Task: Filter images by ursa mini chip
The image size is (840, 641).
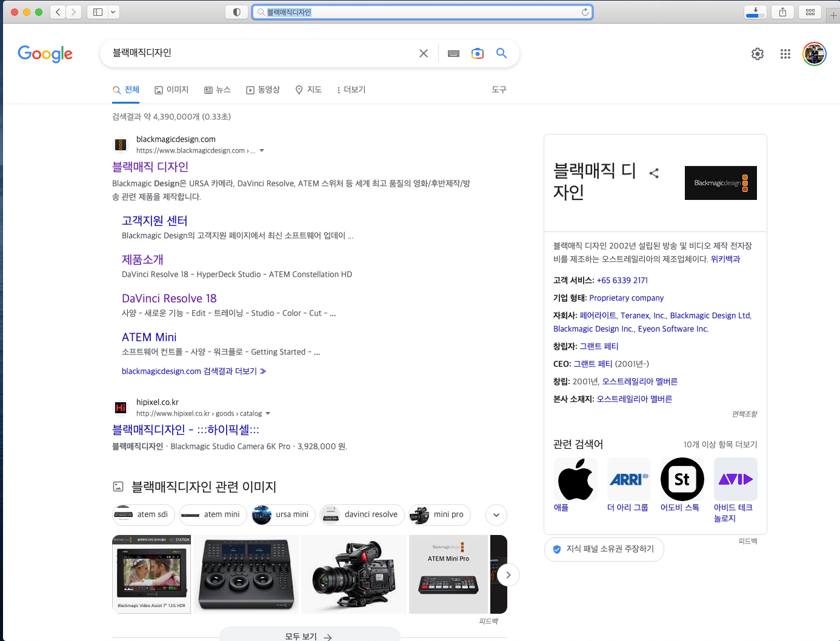Action: [283, 515]
